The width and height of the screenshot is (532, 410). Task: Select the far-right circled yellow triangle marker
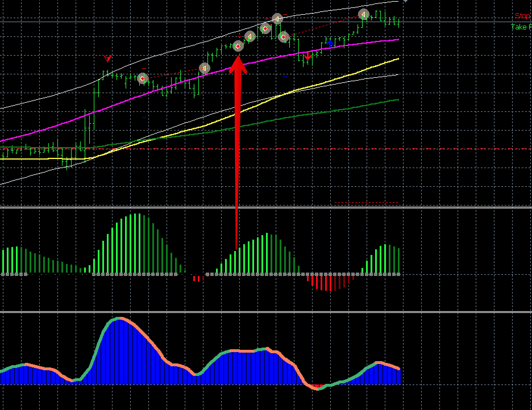click(363, 14)
